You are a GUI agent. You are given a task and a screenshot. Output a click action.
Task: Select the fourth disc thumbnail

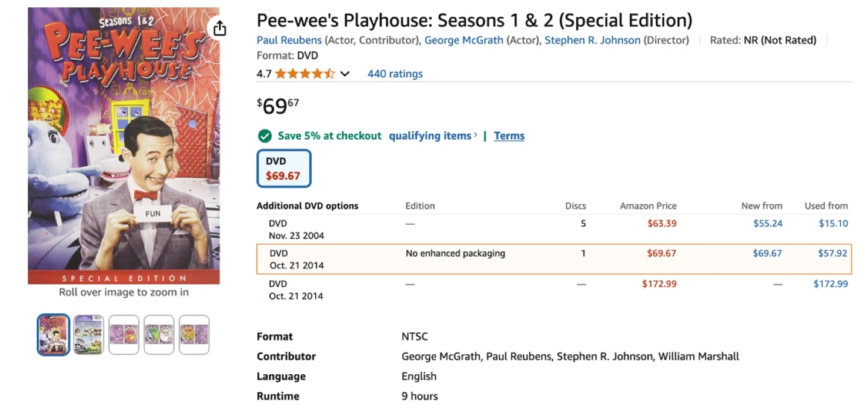(x=159, y=334)
